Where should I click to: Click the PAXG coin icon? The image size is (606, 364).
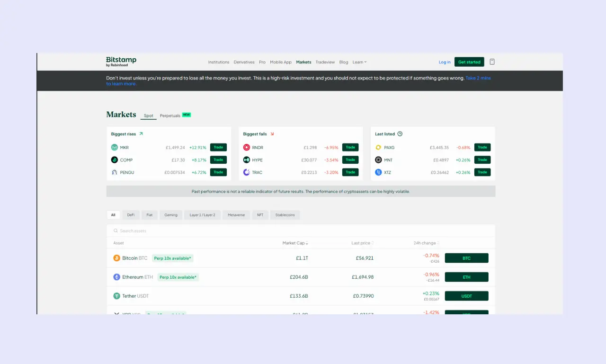pyautogui.click(x=378, y=148)
